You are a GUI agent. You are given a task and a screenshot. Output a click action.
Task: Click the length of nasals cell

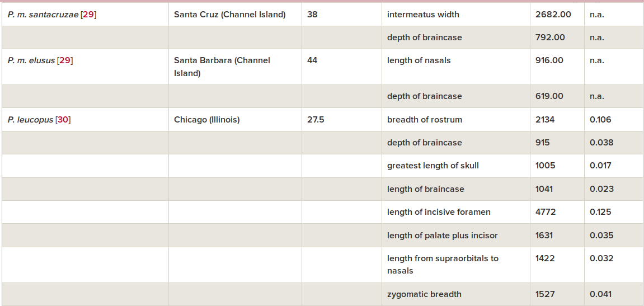456,67
